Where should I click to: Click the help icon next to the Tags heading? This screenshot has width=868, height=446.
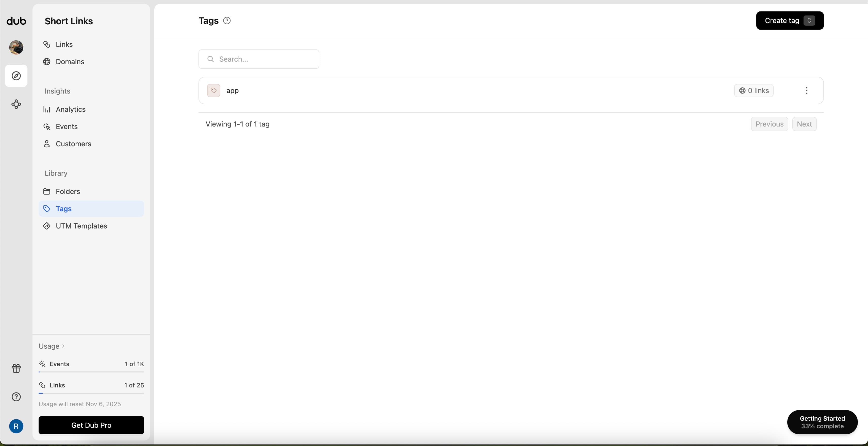[227, 20]
